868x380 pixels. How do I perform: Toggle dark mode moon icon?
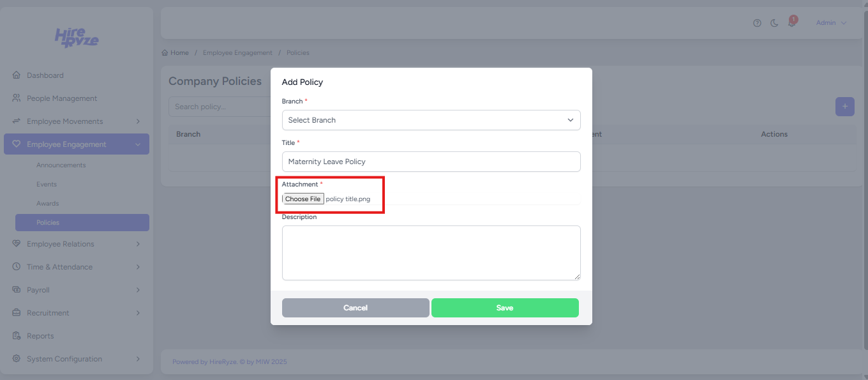[774, 23]
